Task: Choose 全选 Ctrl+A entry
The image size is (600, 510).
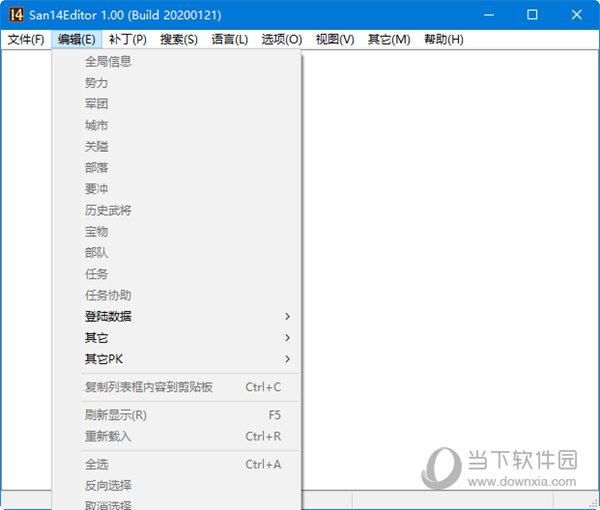Action: pos(176,464)
